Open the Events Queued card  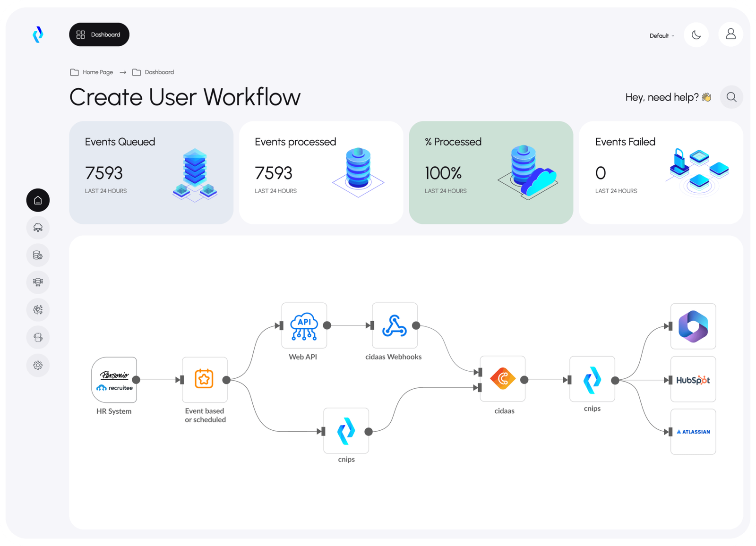151,172
